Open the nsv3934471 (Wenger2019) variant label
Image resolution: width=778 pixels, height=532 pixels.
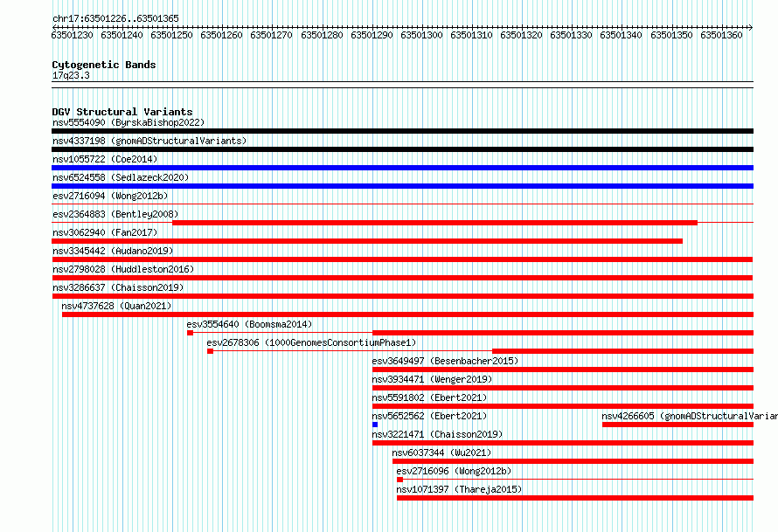click(432, 379)
